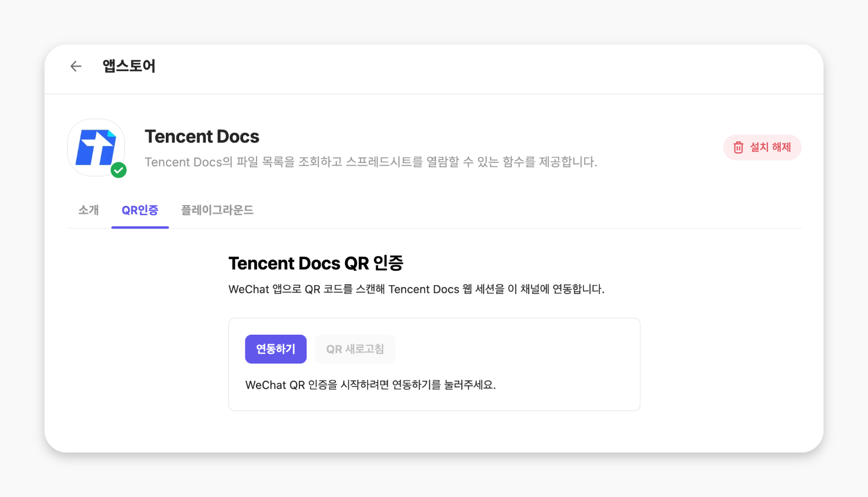This screenshot has height=497, width=868.
Task: Click the purple underline beneath QR인증 tab
Action: coord(140,227)
